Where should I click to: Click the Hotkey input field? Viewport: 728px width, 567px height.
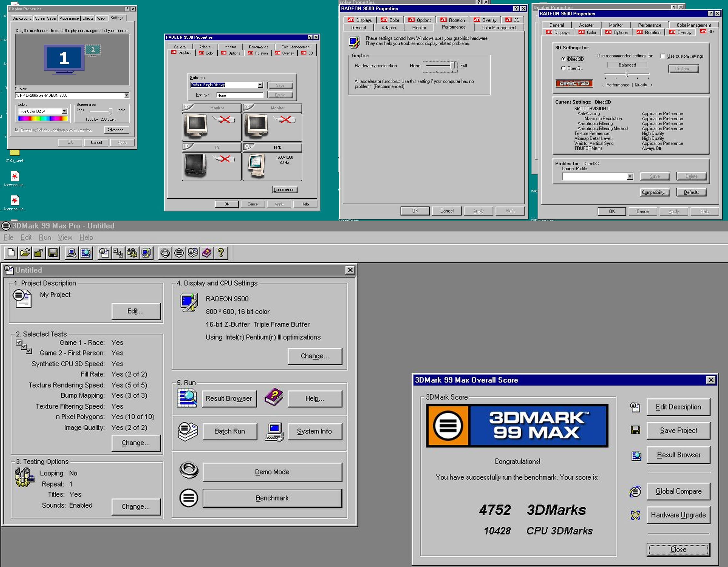coord(240,95)
